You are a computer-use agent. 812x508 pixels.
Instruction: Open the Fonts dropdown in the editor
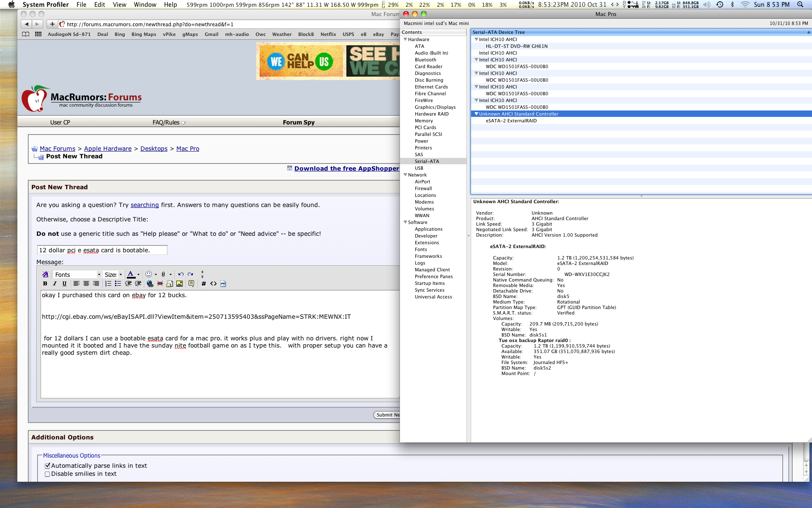point(77,274)
